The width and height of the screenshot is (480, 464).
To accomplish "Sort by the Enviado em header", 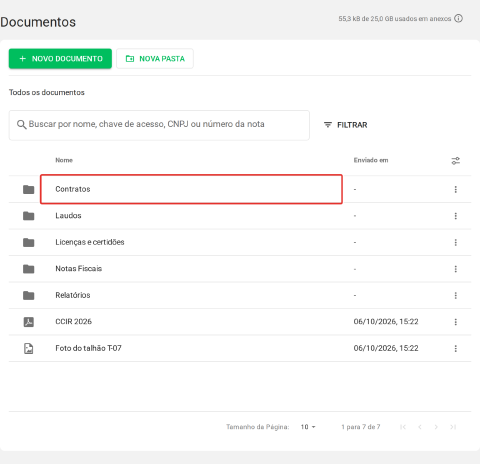I will (371, 160).
